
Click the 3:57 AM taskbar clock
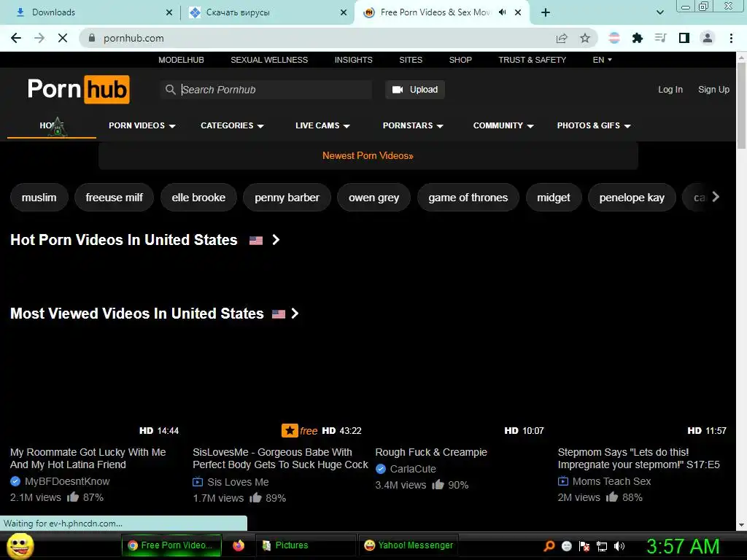coord(683,545)
